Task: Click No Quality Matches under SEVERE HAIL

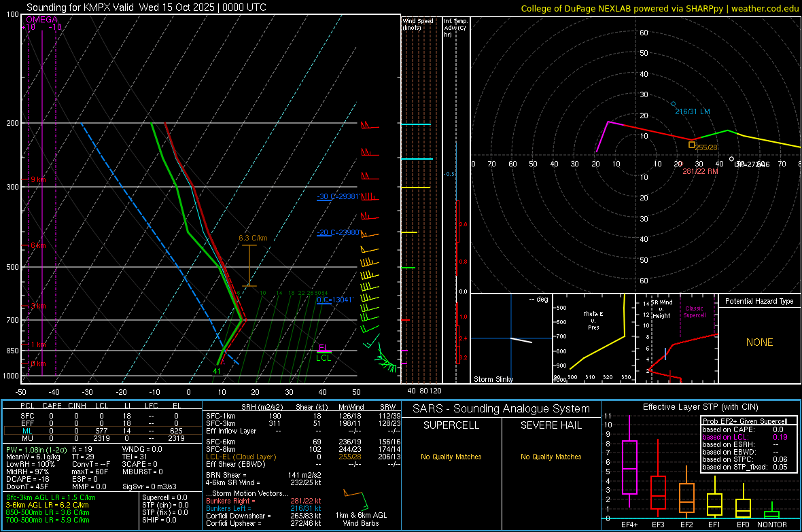Action: pos(551,457)
